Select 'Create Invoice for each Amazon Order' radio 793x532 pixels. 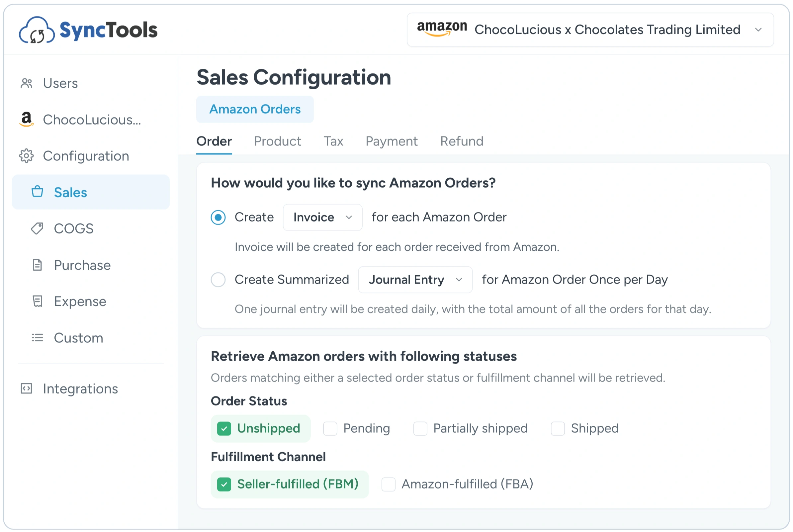pyautogui.click(x=218, y=218)
